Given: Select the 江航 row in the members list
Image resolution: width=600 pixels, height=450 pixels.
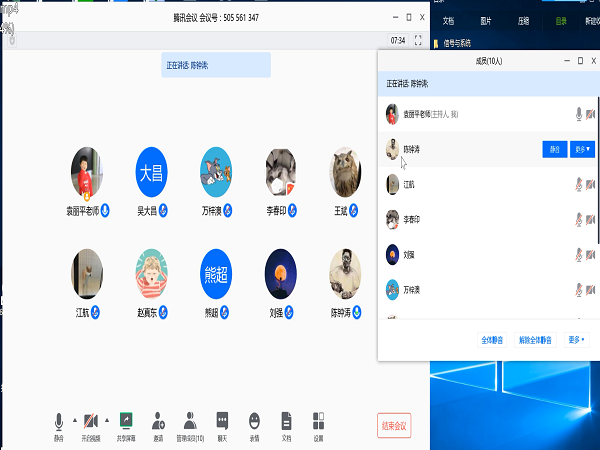Looking at the screenshot, I should click(x=488, y=184).
